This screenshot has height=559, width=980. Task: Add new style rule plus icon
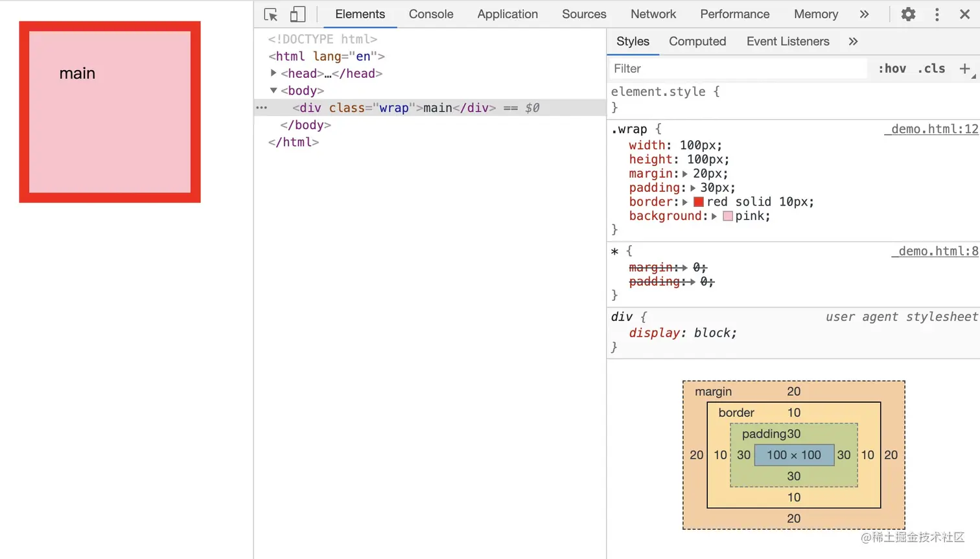point(965,68)
